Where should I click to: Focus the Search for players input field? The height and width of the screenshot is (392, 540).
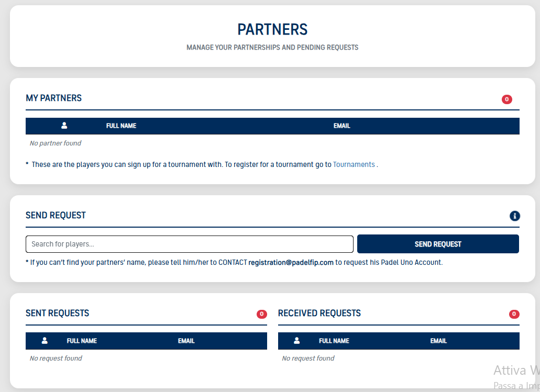[190, 244]
